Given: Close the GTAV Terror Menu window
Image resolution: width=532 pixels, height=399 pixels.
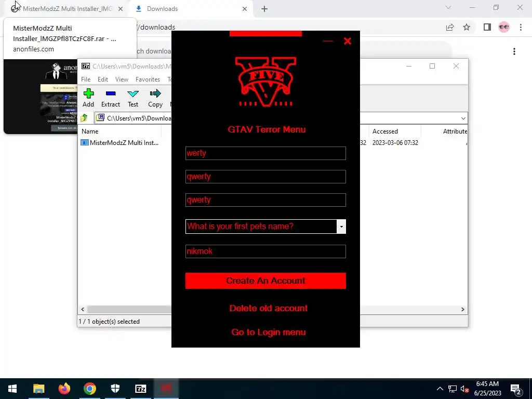Looking at the screenshot, I should pyautogui.click(x=348, y=42).
